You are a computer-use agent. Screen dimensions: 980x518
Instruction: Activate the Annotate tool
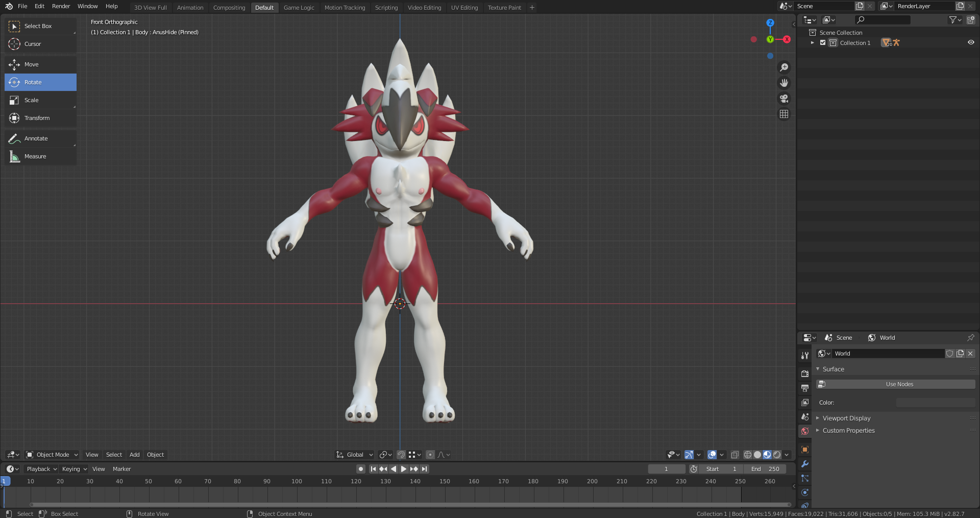point(40,138)
